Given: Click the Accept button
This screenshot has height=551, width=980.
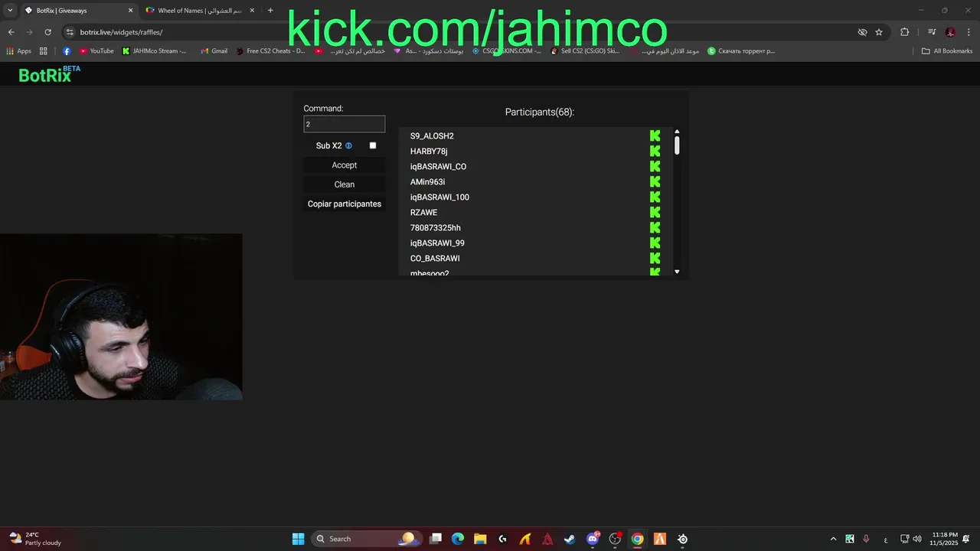Looking at the screenshot, I should 345,165.
